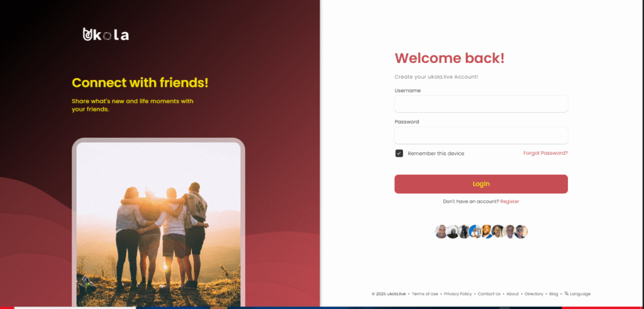Viewport: 644px width, 309px height.
Task: Select the last user avatar in row
Action: [521, 232]
